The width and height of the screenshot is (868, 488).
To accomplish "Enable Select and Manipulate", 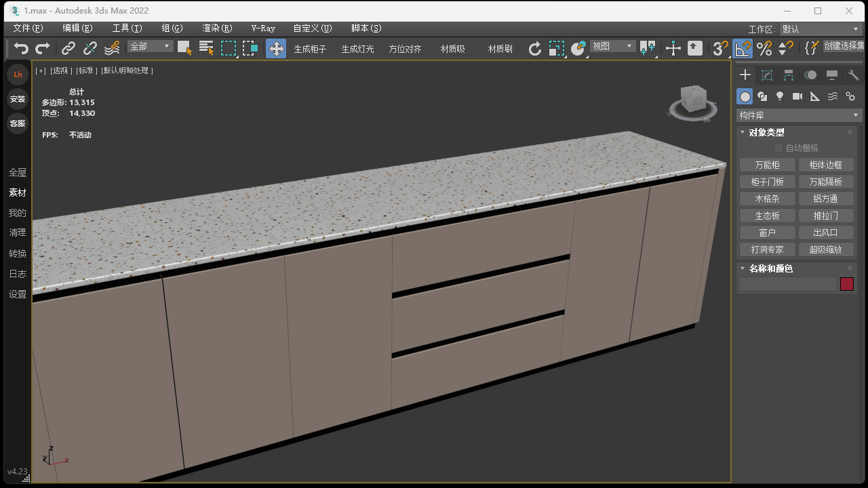I will click(x=673, y=48).
